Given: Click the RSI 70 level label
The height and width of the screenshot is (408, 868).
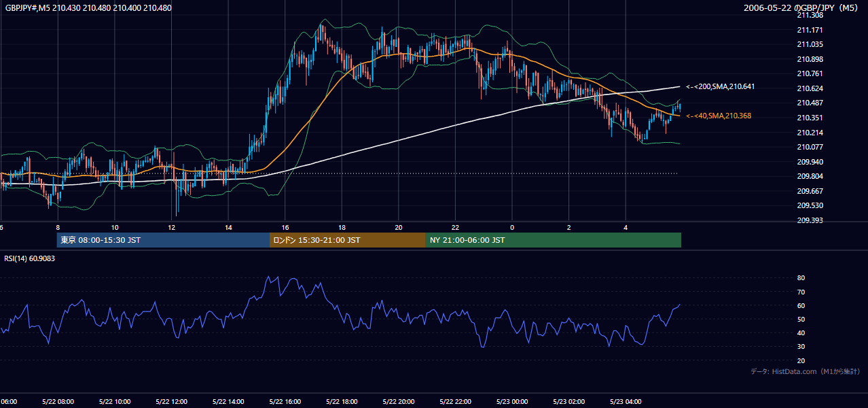Looking at the screenshot, I should (801, 292).
